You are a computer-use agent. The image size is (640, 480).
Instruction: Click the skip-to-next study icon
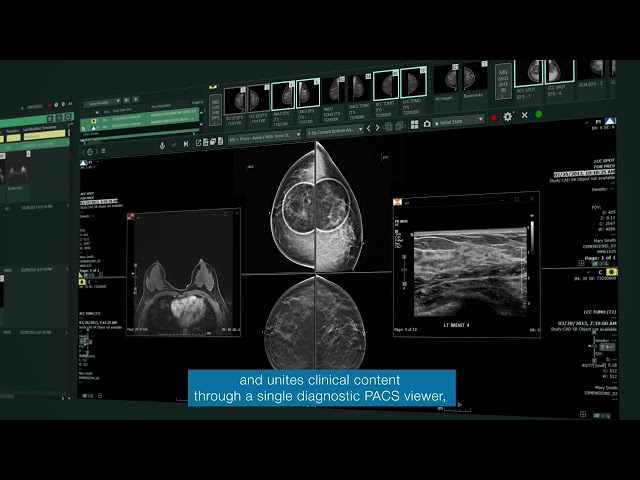[x=186, y=144]
